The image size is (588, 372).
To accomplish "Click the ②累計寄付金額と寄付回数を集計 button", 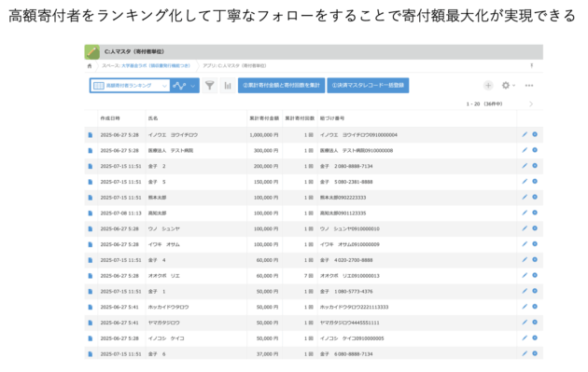I will click(281, 86).
